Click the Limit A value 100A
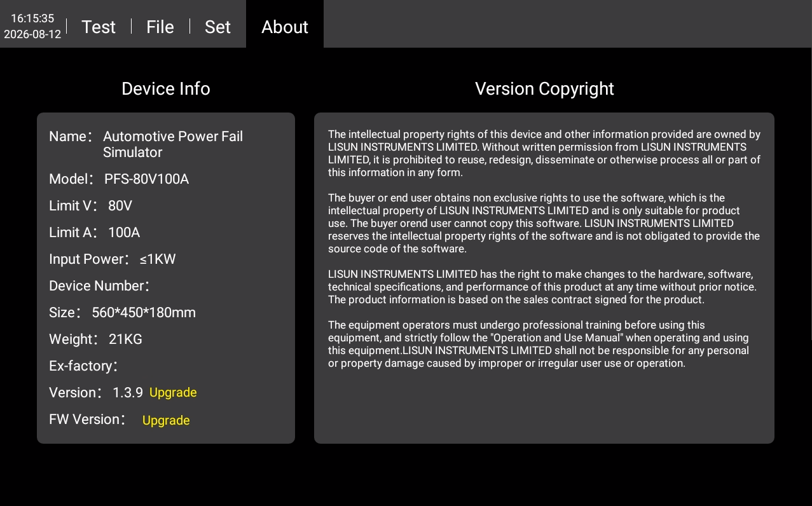 pyautogui.click(x=124, y=233)
